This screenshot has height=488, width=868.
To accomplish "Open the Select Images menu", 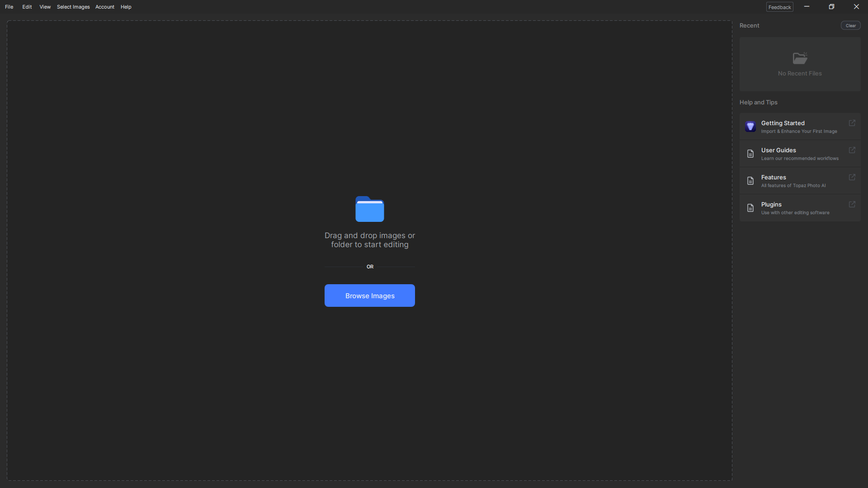I will (x=73, y=7).
